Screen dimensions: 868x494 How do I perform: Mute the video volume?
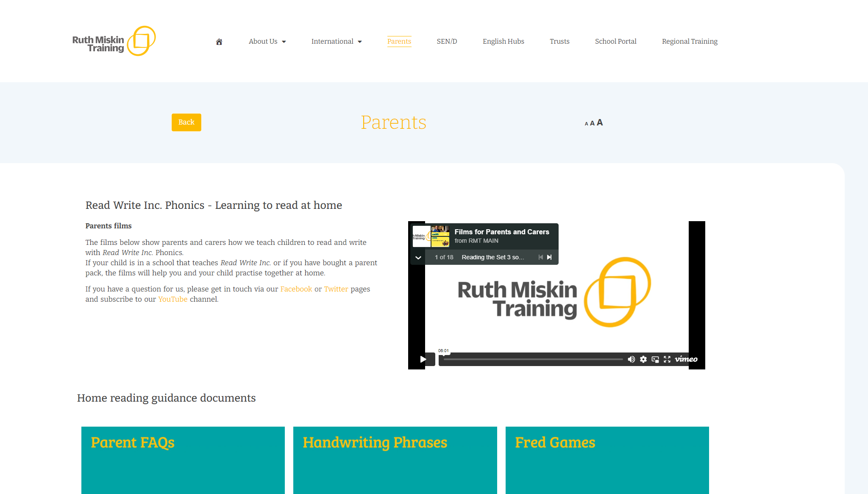[631, 359]
